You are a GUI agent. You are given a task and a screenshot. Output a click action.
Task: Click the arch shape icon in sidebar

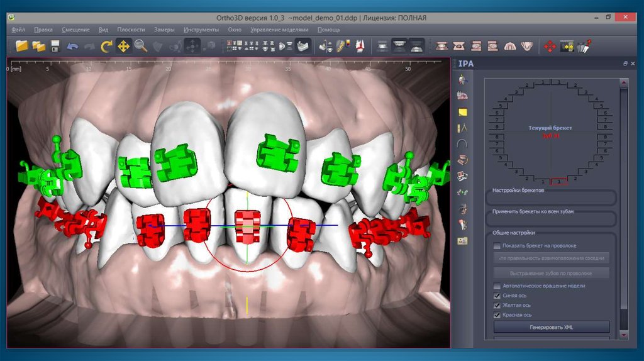tap(463, 144)
